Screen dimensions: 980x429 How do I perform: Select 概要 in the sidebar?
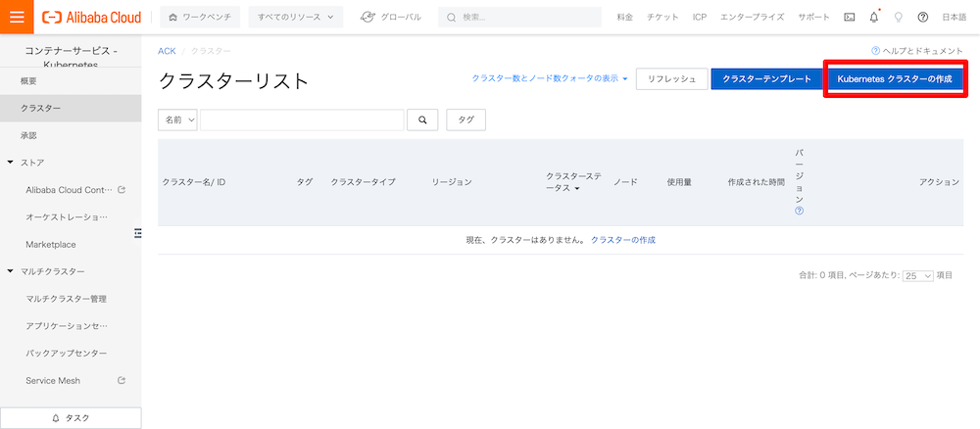point(28,81)
